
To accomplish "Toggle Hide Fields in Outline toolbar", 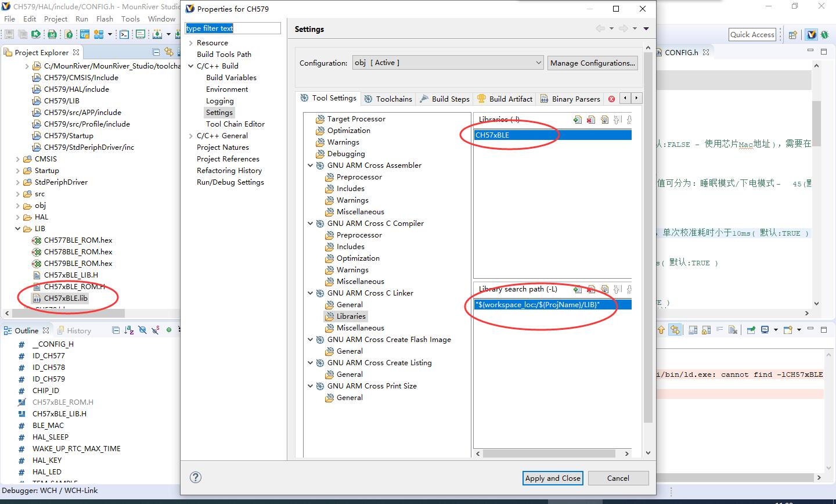I will coord(142,330).
